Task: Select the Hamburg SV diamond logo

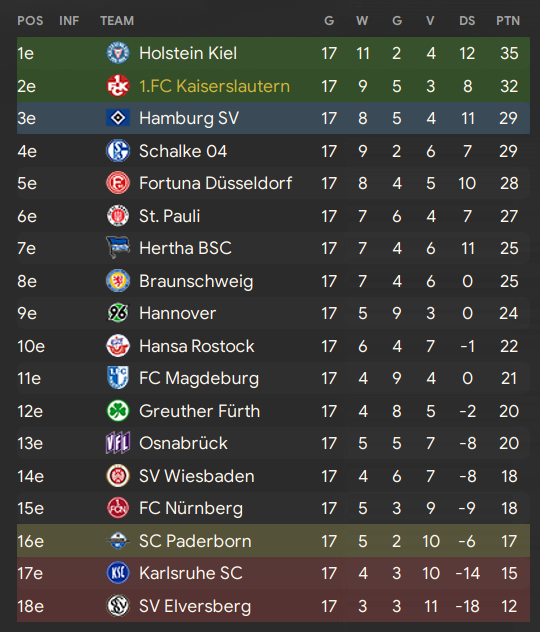Action: tap(118, 118)
